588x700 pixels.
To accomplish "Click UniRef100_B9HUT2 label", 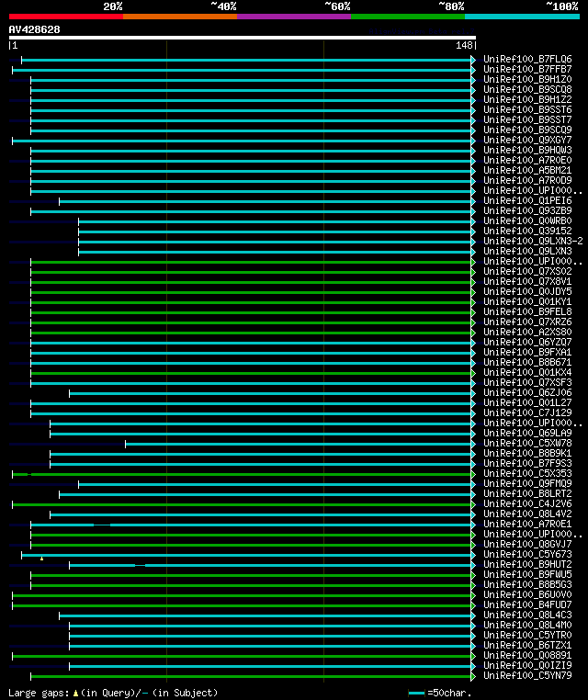I will pyautogui.click(x=527, y=565).
